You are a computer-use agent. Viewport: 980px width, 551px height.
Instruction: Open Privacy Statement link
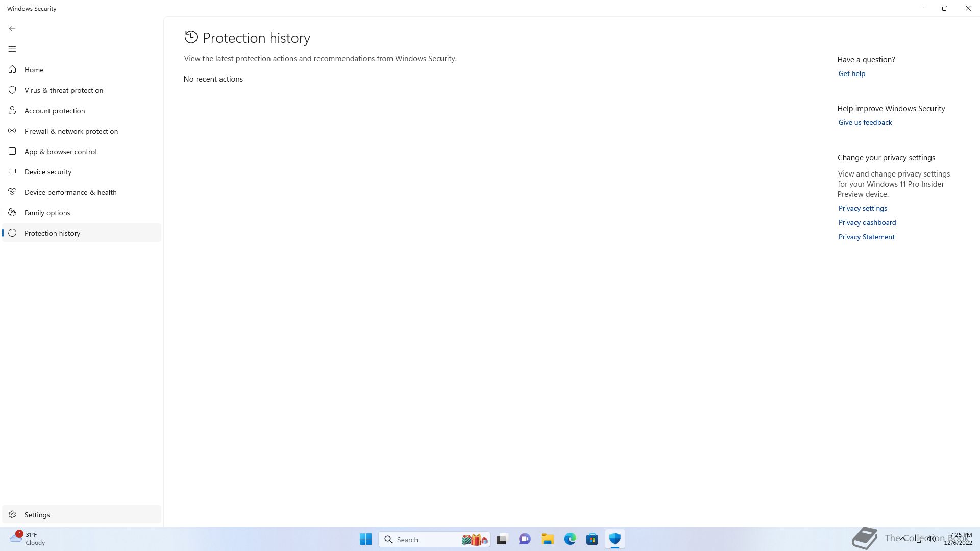(x=866, y=237)
